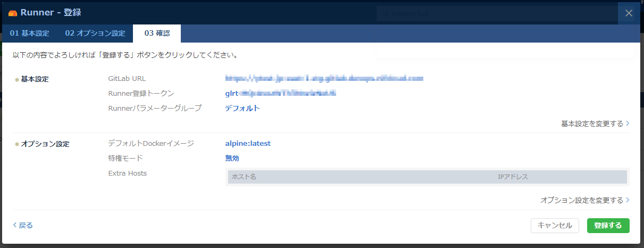
Task: Click the オプション設定 section heading
Action: pos(45,144)
